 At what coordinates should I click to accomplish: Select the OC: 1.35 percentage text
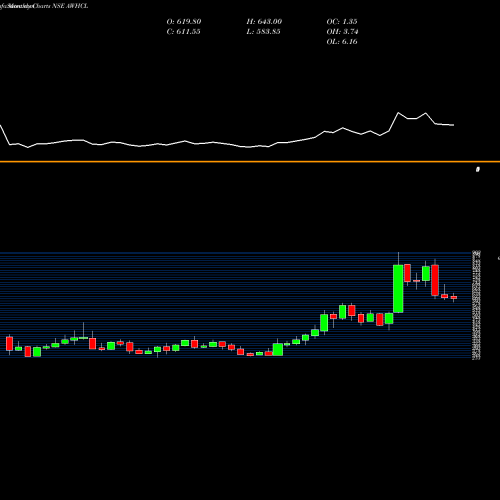[342, 22]
